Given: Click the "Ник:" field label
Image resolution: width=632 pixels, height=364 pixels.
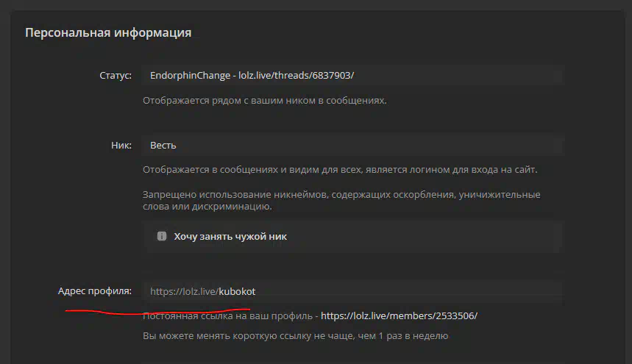Looking at the screenshot, I should (121, 146).
